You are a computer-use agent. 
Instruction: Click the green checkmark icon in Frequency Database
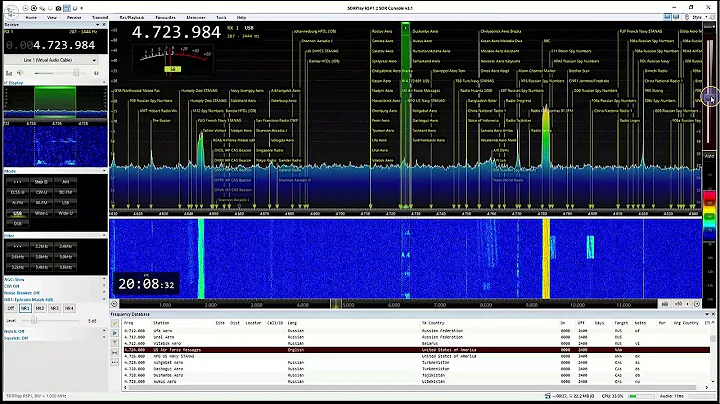pos(115,324)
